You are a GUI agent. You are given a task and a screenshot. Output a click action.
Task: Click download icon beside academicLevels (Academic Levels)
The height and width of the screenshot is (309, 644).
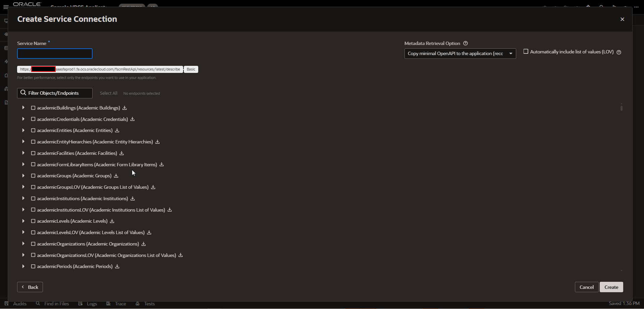112,221
